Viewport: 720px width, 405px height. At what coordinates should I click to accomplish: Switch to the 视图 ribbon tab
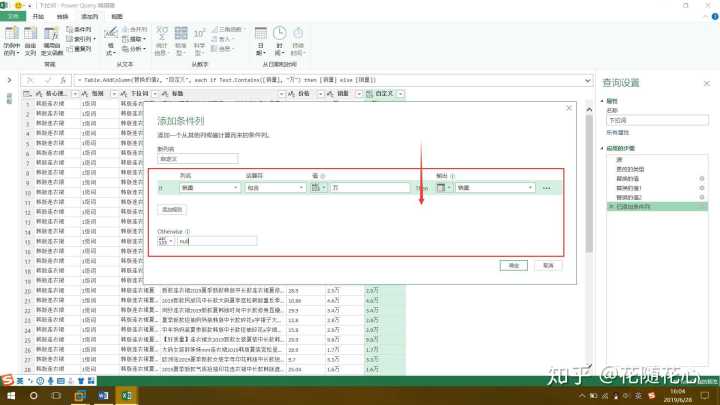(117, 17)
